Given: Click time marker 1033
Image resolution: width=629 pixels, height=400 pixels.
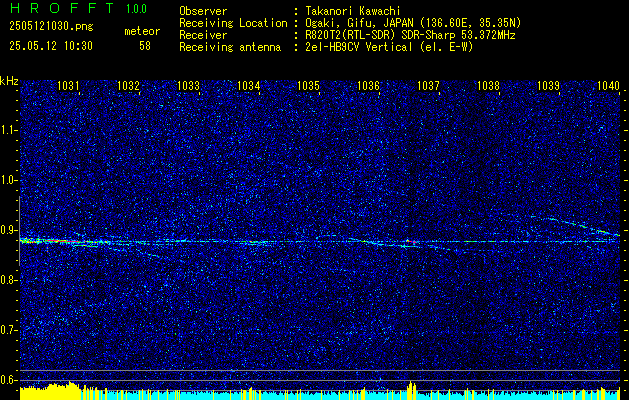Looking at the screenshot, I should point(189,85).
